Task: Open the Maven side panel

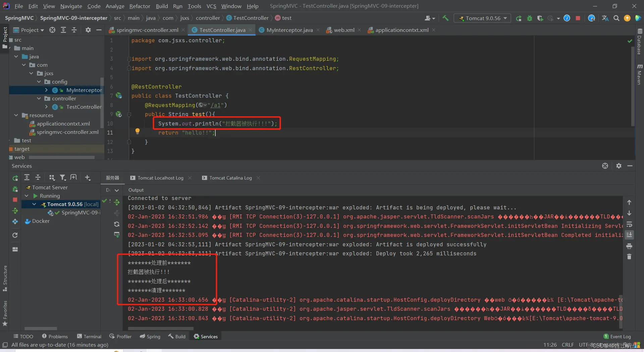Action: (640, 74)
